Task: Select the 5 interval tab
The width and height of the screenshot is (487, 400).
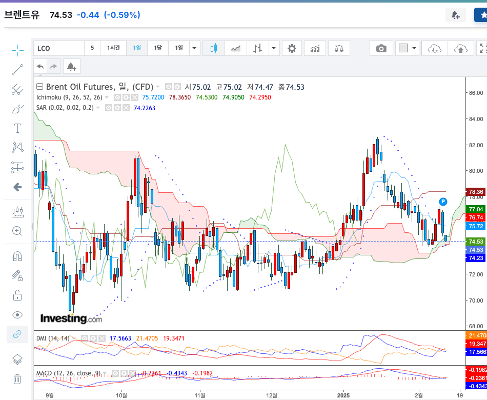Action: click(x=92, y=48)
